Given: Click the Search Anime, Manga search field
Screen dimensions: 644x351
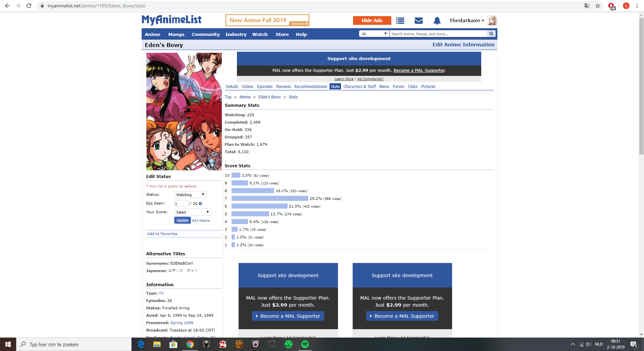Looking at the screenshot, I should (438, 34).
